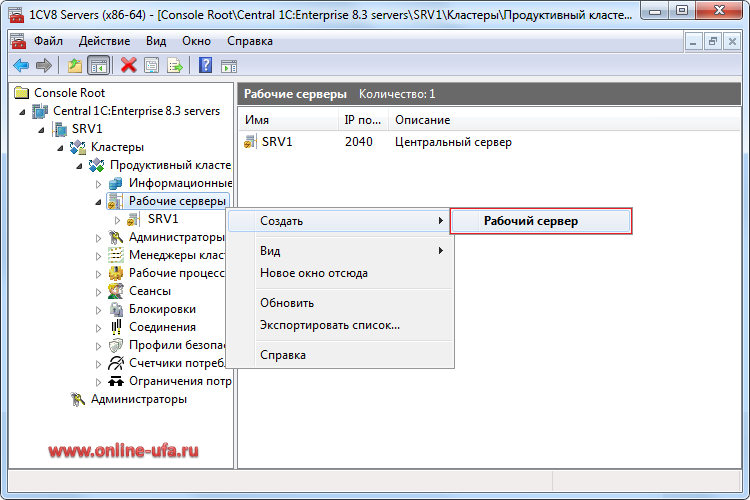Select SRV1 row name in list
This screenshot has width=750, height=500.
coord(277,142)
